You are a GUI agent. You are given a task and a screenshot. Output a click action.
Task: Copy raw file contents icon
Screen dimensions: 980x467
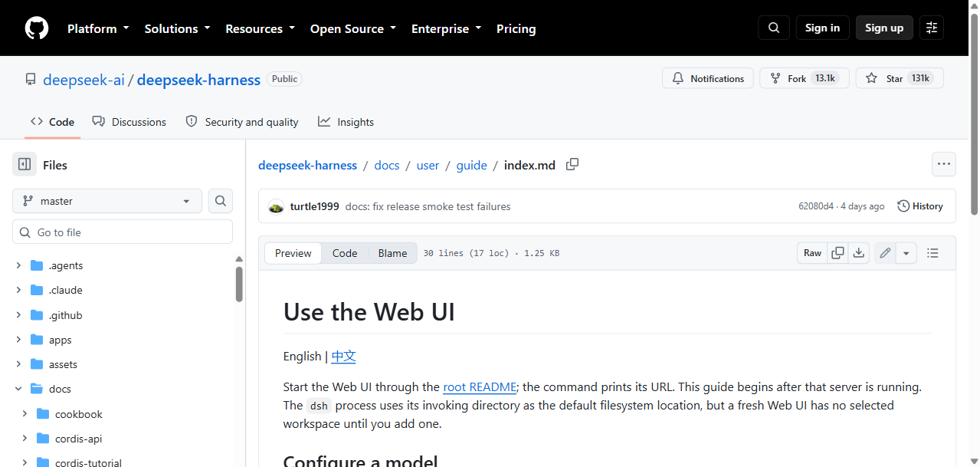pyautogui.click(x=838, y=253)
